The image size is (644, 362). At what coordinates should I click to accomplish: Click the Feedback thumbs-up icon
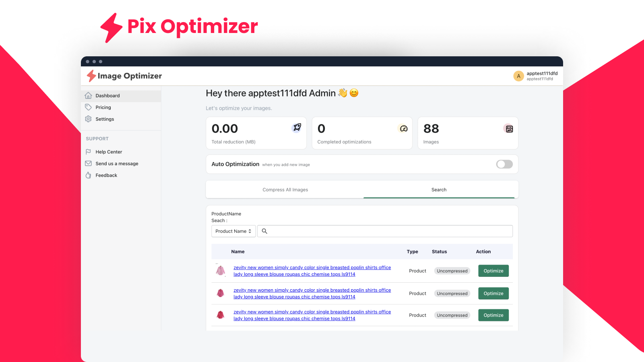click(88, 175)
